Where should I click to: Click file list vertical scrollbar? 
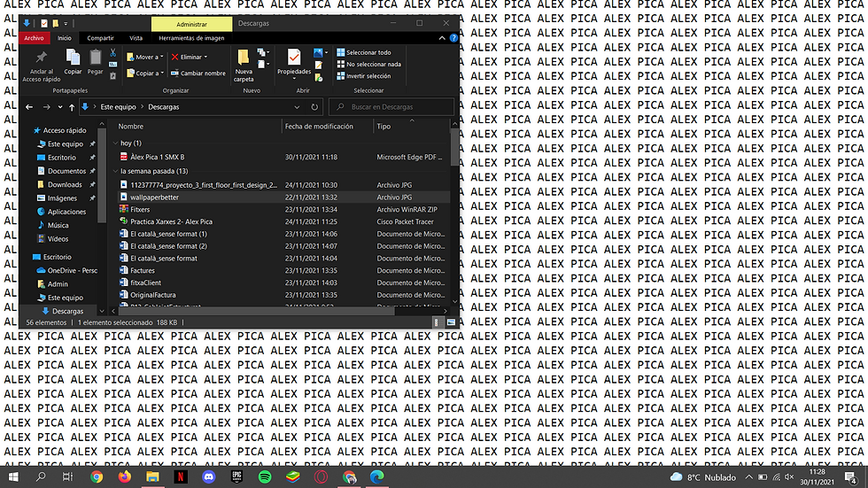(x=454, y=147)
